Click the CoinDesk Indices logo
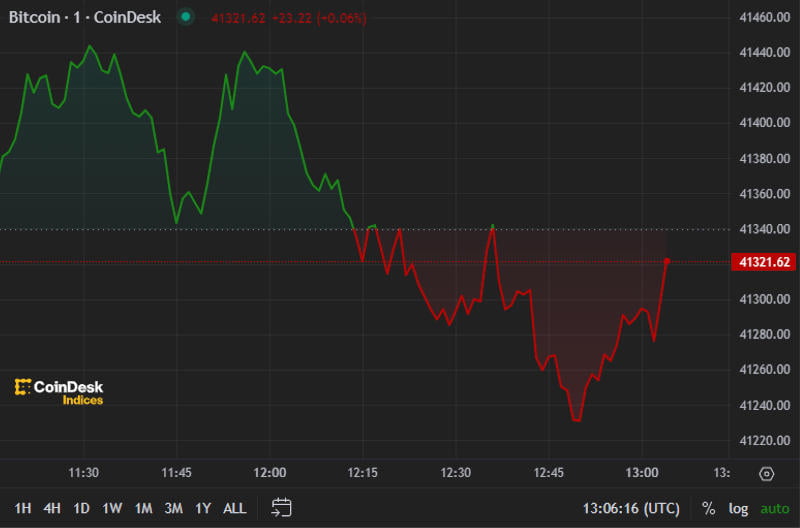 [59, 392]
